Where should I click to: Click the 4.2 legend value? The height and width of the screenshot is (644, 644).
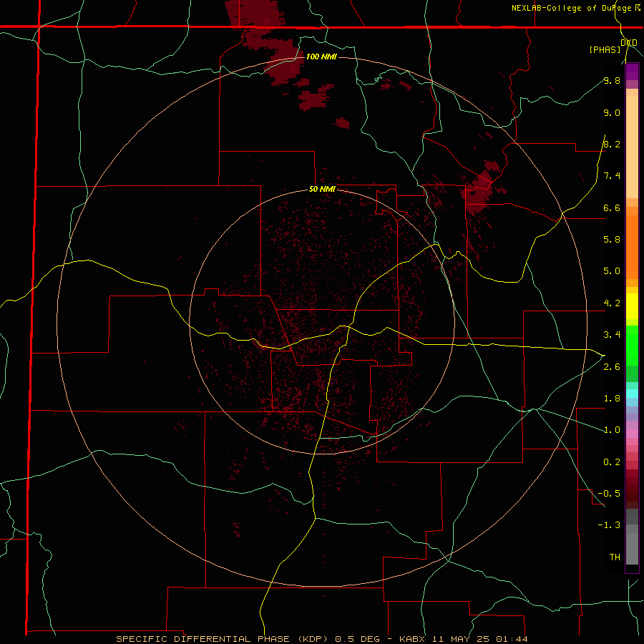(612, 303)
